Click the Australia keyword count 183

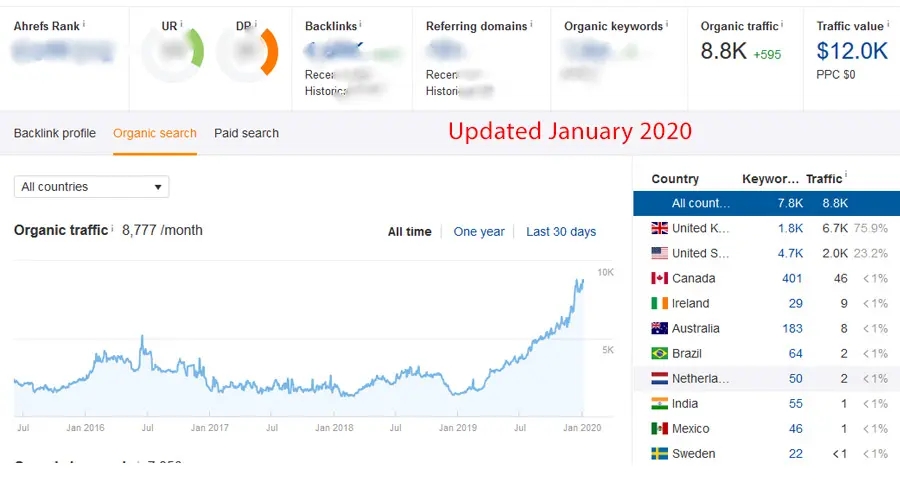pos(791,328)
